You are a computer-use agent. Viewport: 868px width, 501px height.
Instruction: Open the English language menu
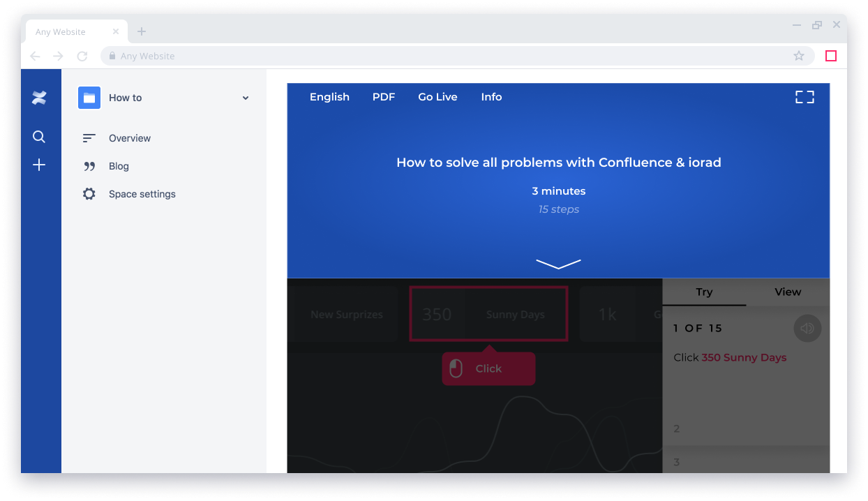pyautogui.click(x=329, y=97)
